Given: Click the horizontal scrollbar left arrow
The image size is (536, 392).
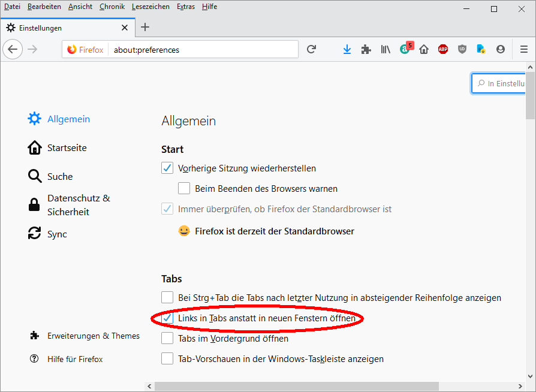Looking at the screenshot, I should tap(149, 387).
